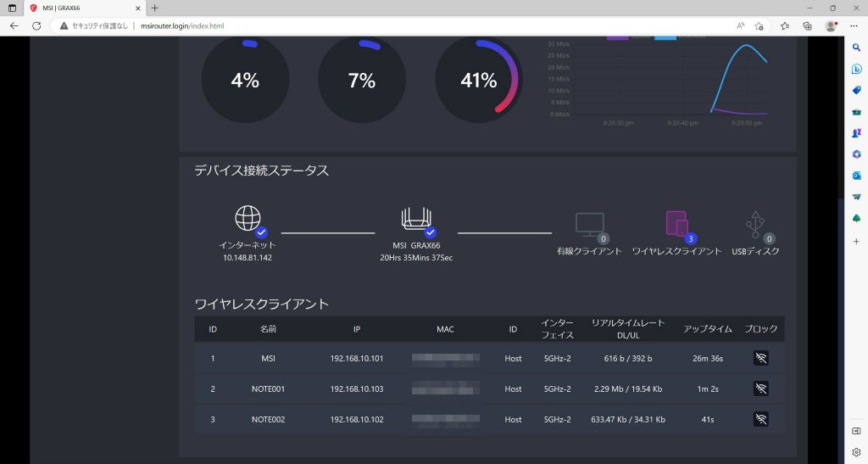Click the browser refresh button
Viewport: 868px width, 464px height.
click(36, 26)
